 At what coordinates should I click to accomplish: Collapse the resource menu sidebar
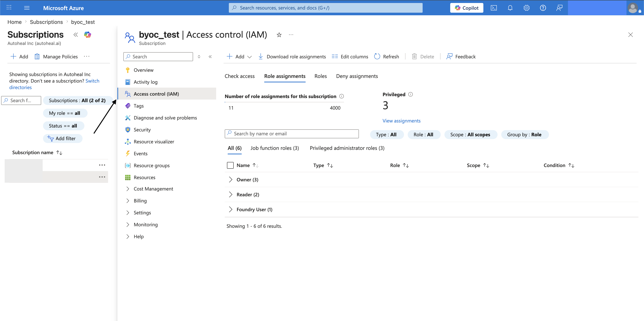[x=210, y=56]
